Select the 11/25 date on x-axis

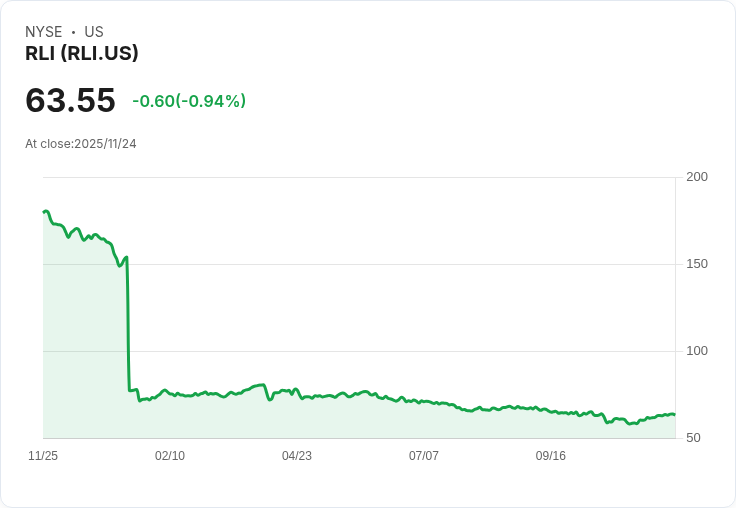(x=43, y=456)
